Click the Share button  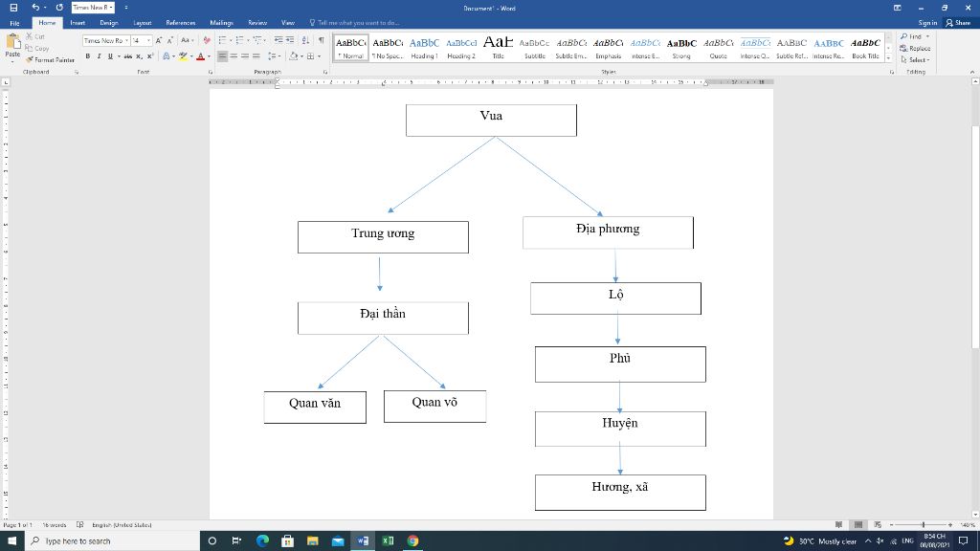pos(959,23)
